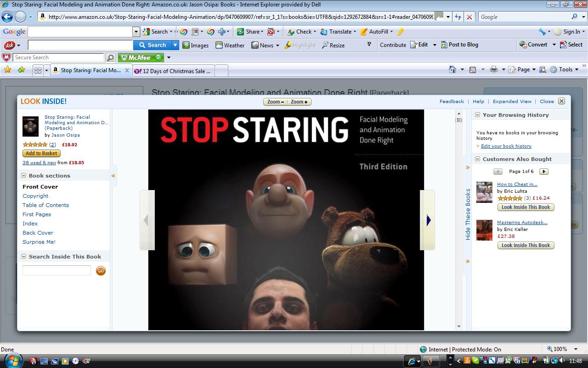Click the Search Inside This Book field
Viewport: 588px width, 368px height.
click(x=57, y=270)
